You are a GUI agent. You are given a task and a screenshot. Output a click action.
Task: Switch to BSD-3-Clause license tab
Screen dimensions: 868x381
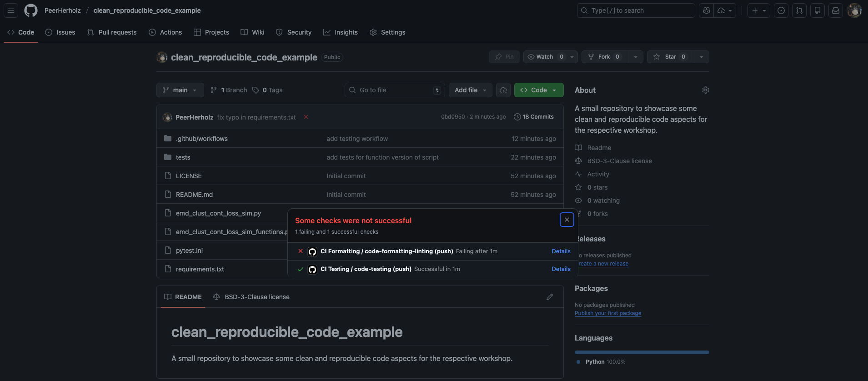tap(251, 297)
